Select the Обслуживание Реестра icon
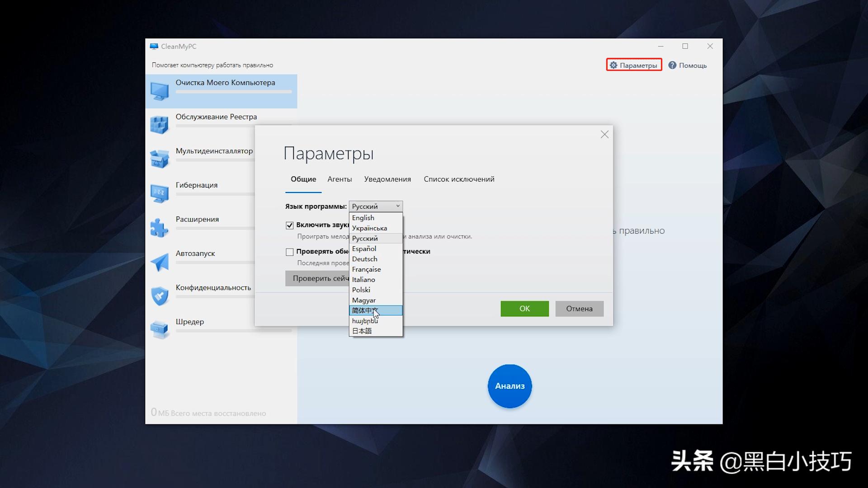This screenshot has height=488, width=868. pos(160,124)
